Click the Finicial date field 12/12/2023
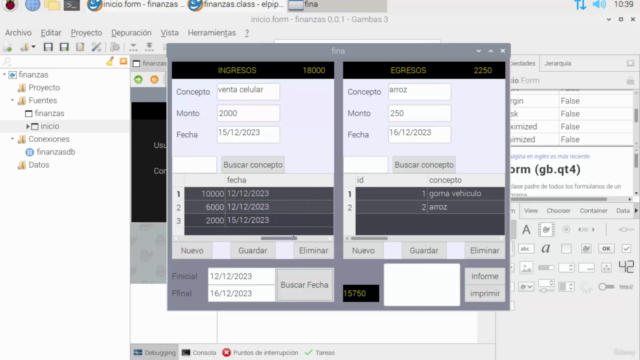The height and width of the screenshot is (360, 640). pos(242,276)
